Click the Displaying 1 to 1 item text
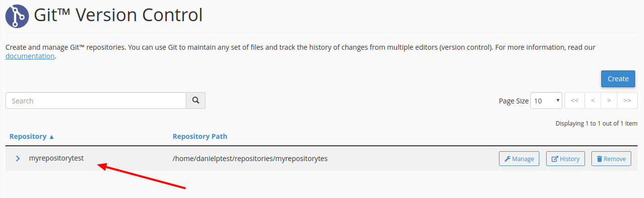This screenshot has height=198, width=644. pos(596,124)
